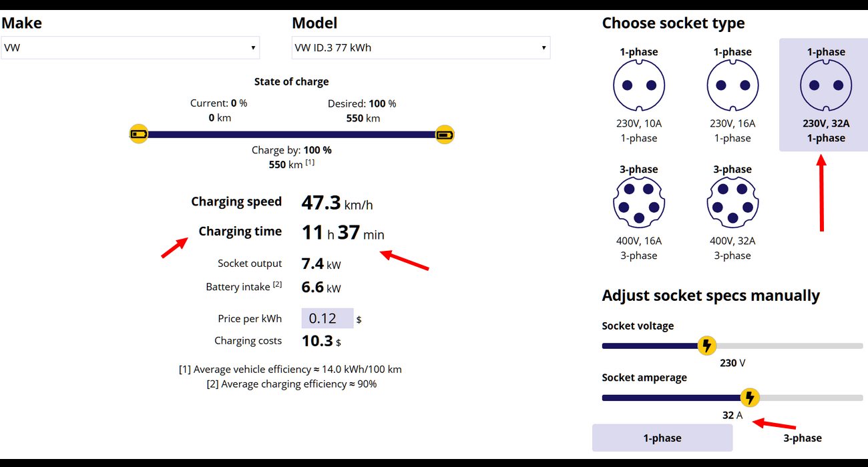Click the desired charge battery slider handle
The height and width of the screenshot is (467, 868).
click(x=445, y=134)
